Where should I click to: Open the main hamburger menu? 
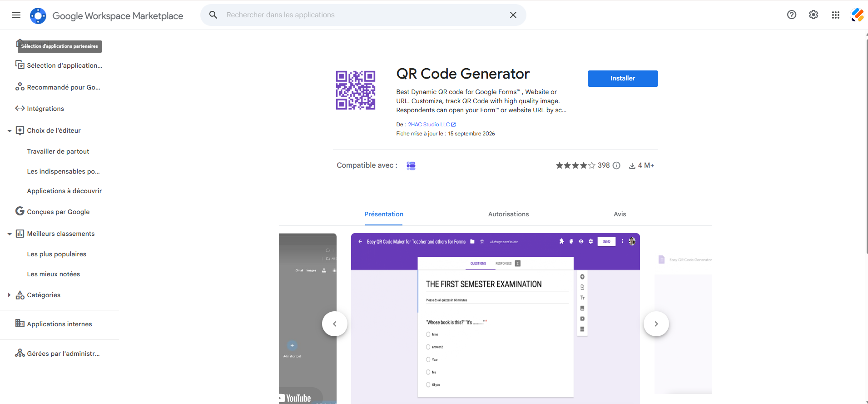pos(16,15)
